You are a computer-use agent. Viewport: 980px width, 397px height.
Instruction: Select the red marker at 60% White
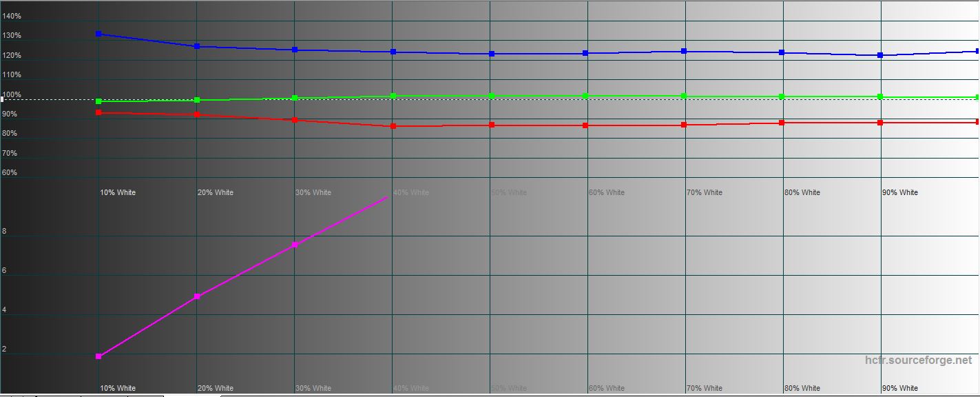click(585, 125)
